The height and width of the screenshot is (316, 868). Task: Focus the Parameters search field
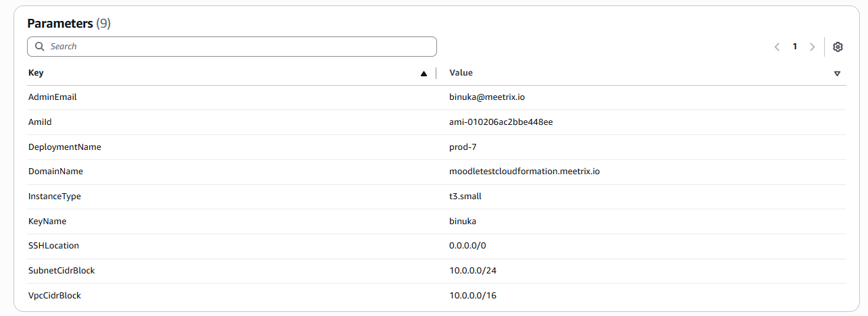click(x=236, y=47)
